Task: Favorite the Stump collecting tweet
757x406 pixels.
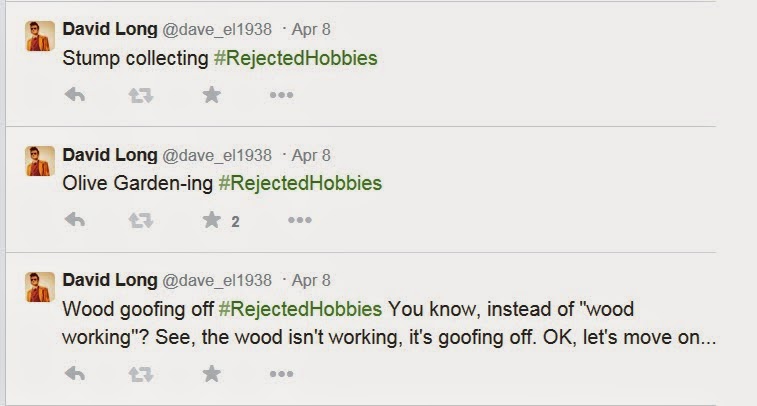Action: [211, 95]
